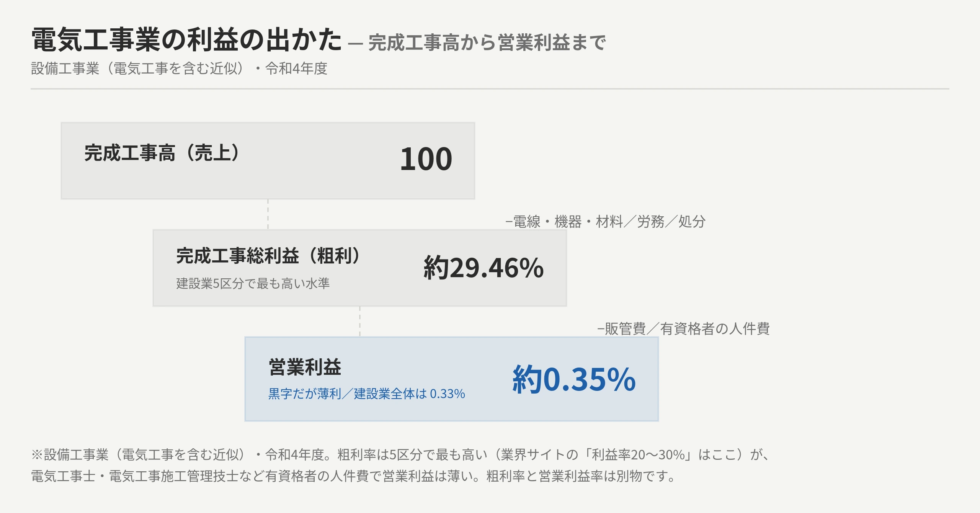This screenshot has height=513, width=980.
Task: Click the horizontal divider under the header
Action: pos(490,89)
